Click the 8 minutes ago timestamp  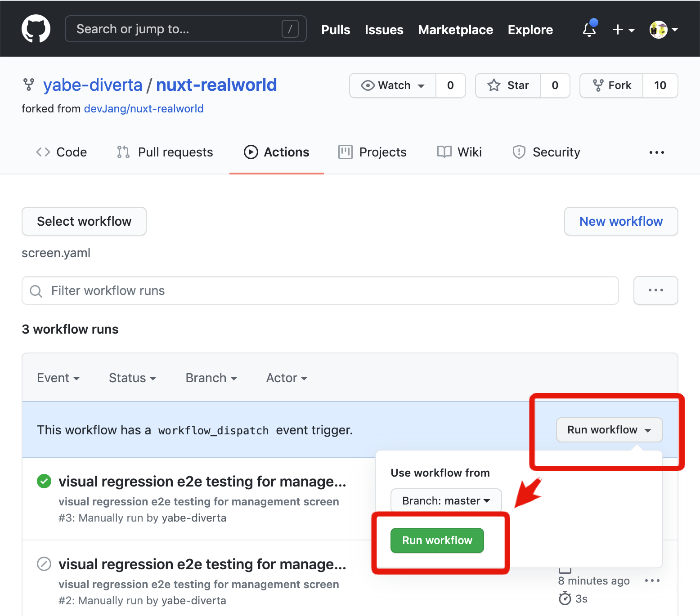(x=594, y=580)
